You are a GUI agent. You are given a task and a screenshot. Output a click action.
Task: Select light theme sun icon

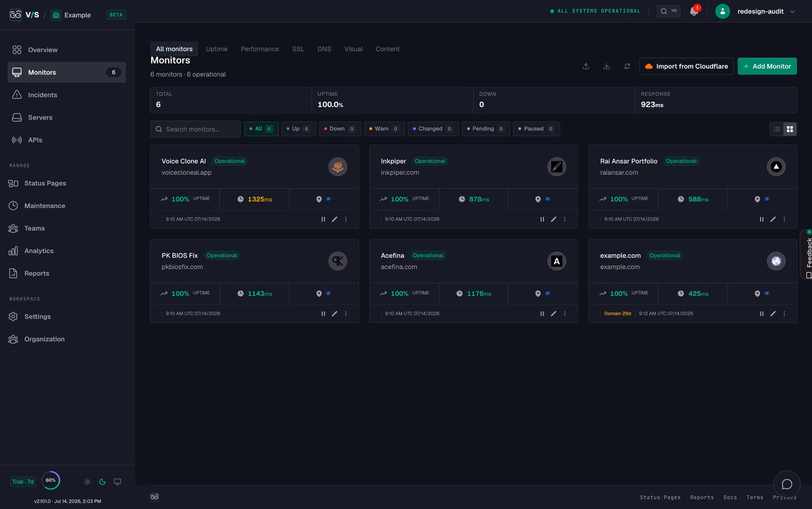(87, 482)
